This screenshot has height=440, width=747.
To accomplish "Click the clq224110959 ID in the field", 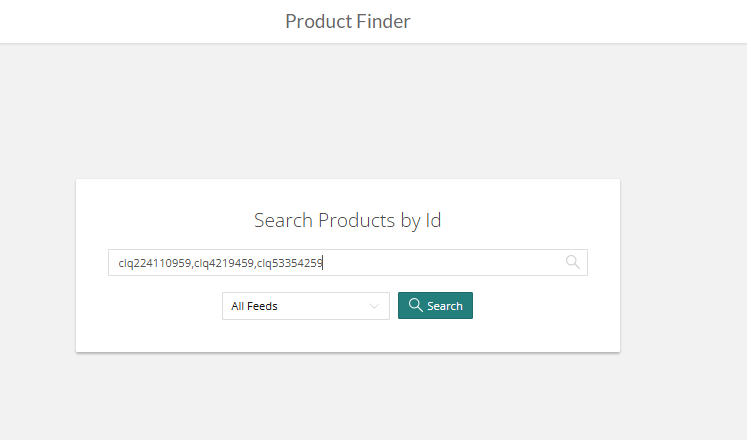I will pos(155,263).
